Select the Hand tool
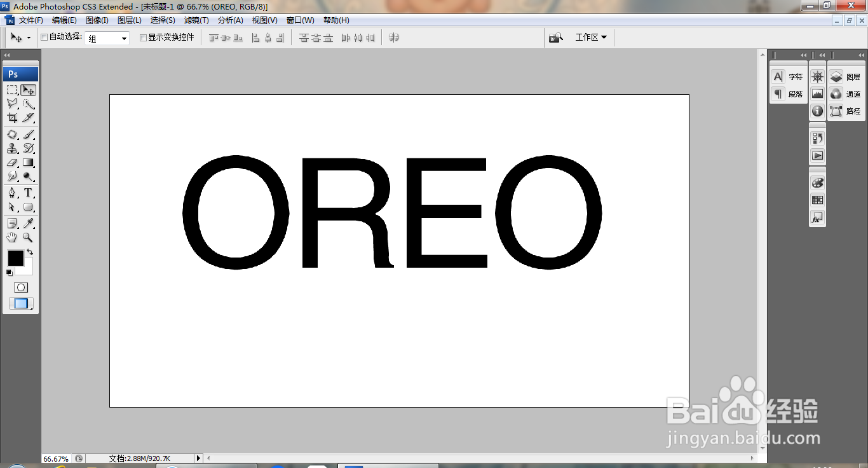This screenshot has height=468, width=868. (12, 238)
